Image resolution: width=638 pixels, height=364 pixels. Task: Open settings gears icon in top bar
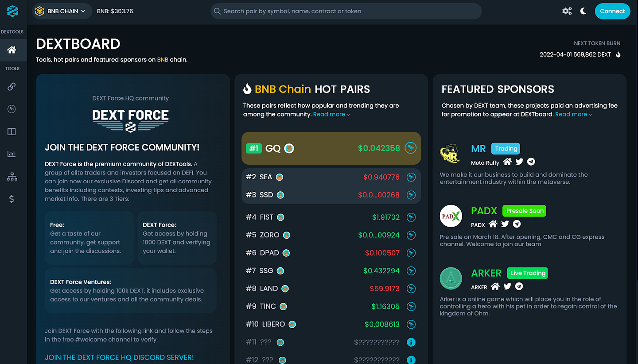567,11
